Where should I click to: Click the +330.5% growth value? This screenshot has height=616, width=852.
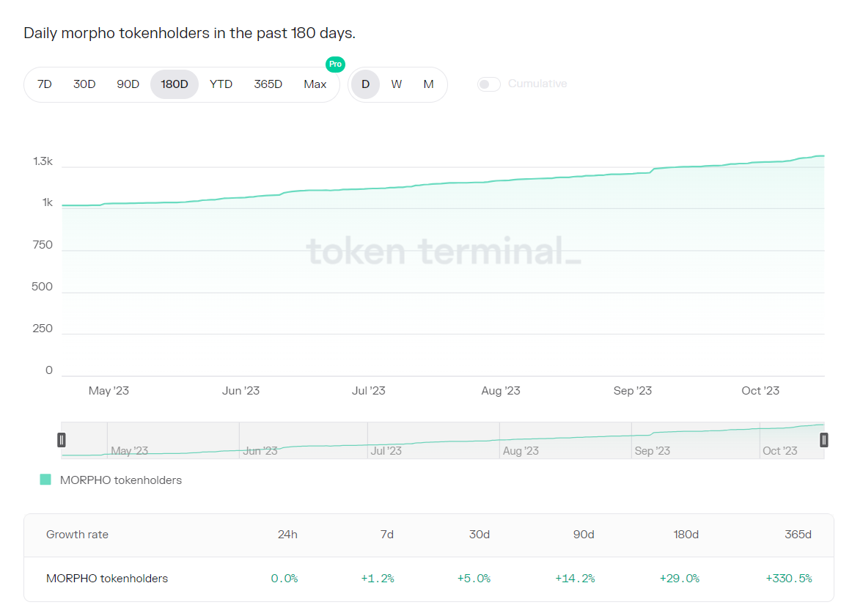tap(789, 579)
